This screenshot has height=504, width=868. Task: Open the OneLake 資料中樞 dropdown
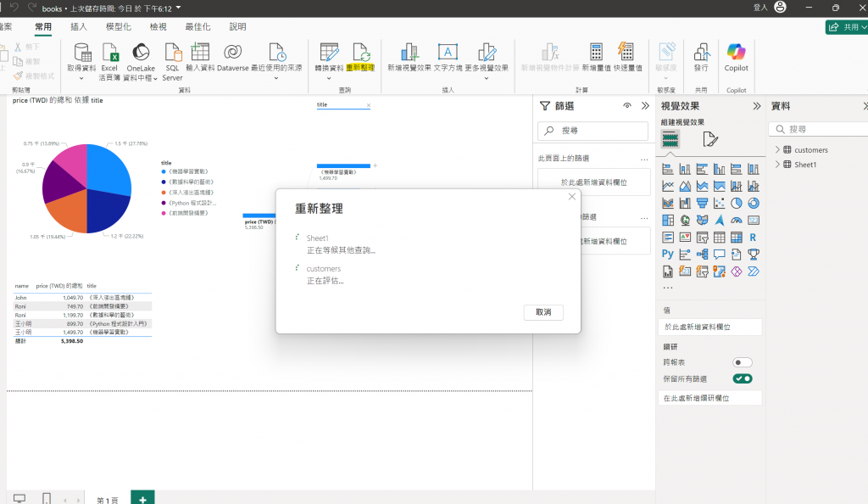155,79
